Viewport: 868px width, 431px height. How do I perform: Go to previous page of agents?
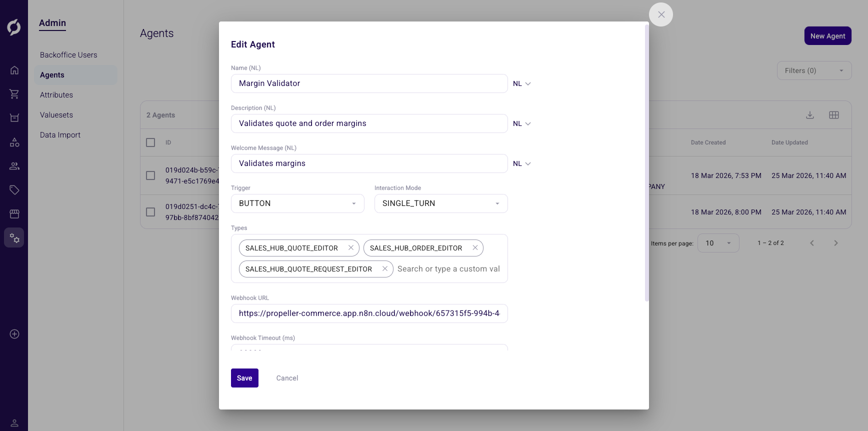812,243
